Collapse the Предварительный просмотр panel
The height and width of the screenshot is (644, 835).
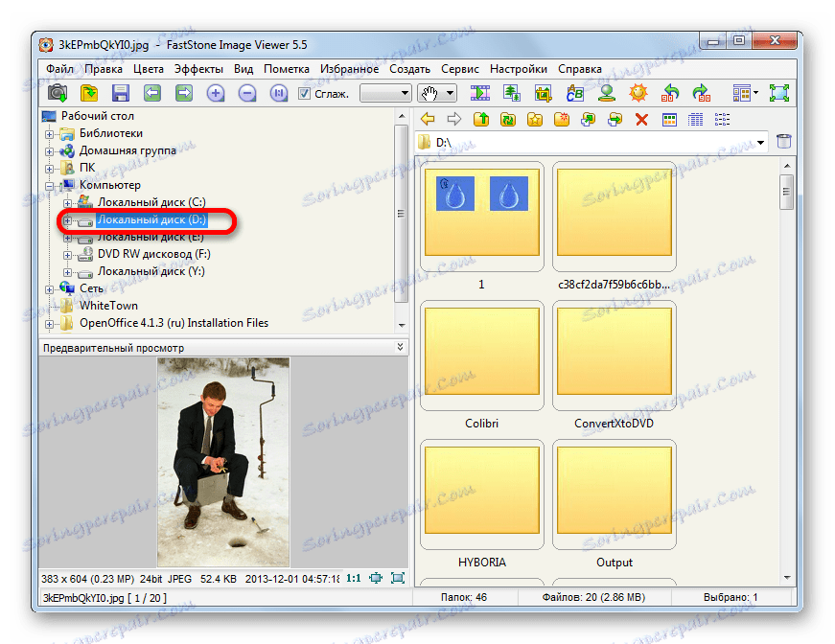pos(400,347)
